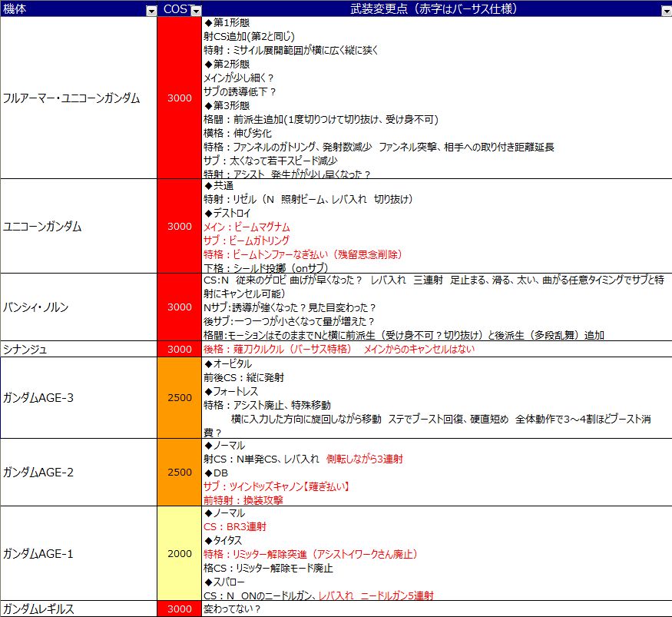Select the 機体 header cell
Viewport: 672px width, 617px height.
(x=78, y=8)
